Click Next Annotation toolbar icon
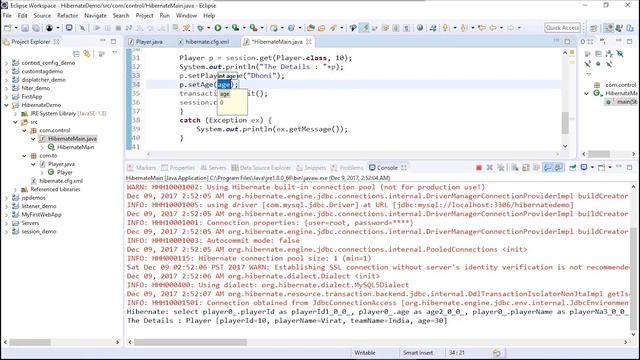This screenshot has width=640, height=360. click(x=446, y=28)
